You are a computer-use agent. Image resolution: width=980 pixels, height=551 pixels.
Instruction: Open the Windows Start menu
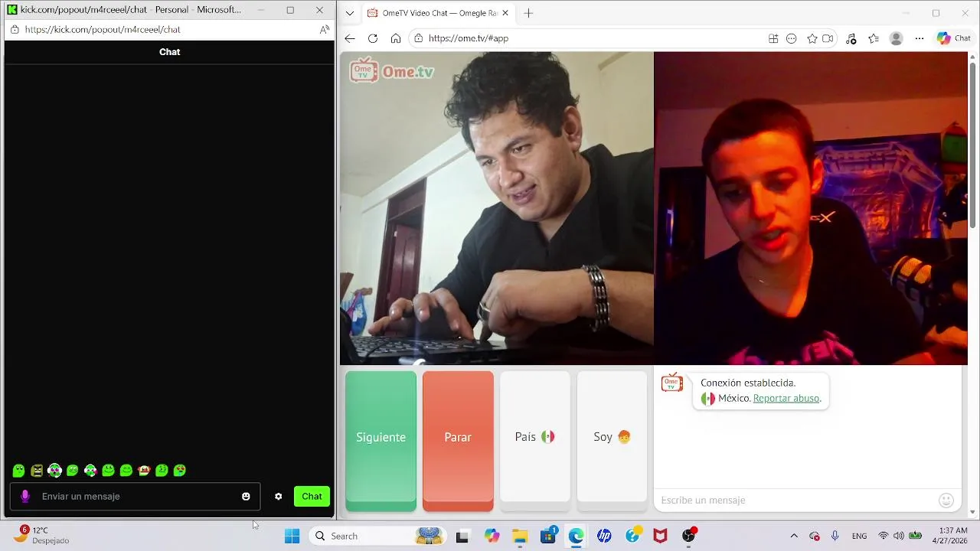click(x=292, y=536)
